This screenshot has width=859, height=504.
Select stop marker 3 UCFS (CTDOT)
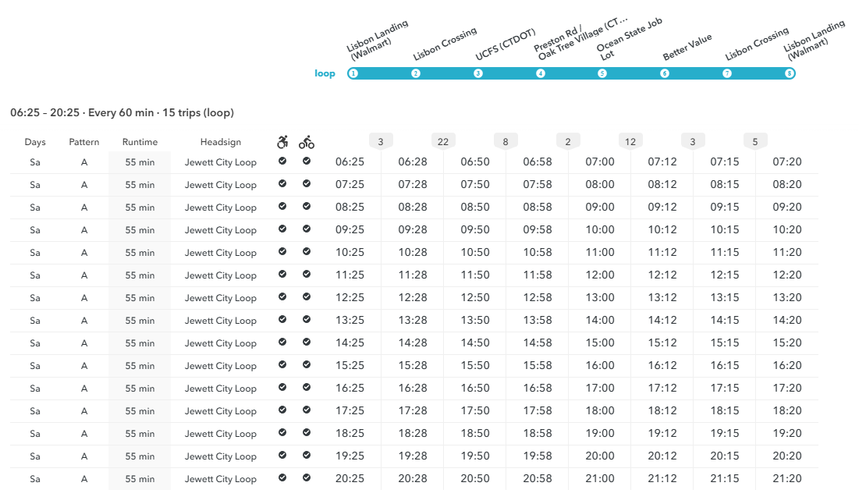pyautogui.click(x=478, y=73)
